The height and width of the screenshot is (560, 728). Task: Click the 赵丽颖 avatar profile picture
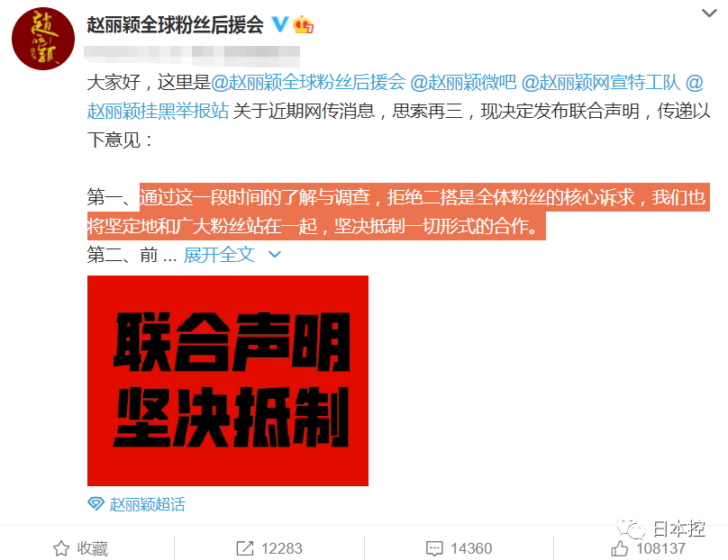(43, 39)
